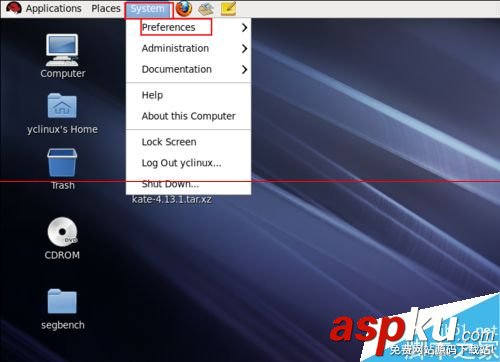Expand the Administration arrow chevron
Viewport: 500px width, 362px height.
(244, 49)
